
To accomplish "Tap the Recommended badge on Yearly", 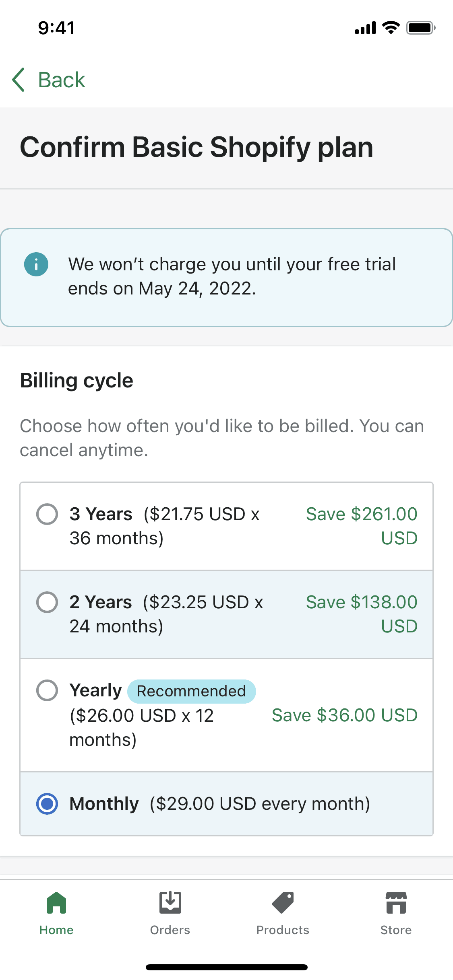I will pos(191,691).
